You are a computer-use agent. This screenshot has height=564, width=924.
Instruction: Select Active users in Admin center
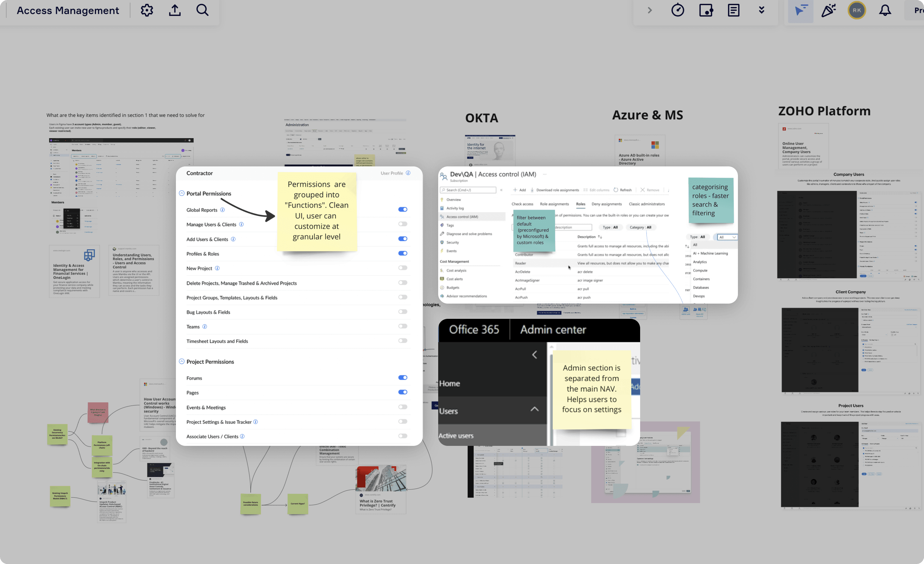pos(456,436)
